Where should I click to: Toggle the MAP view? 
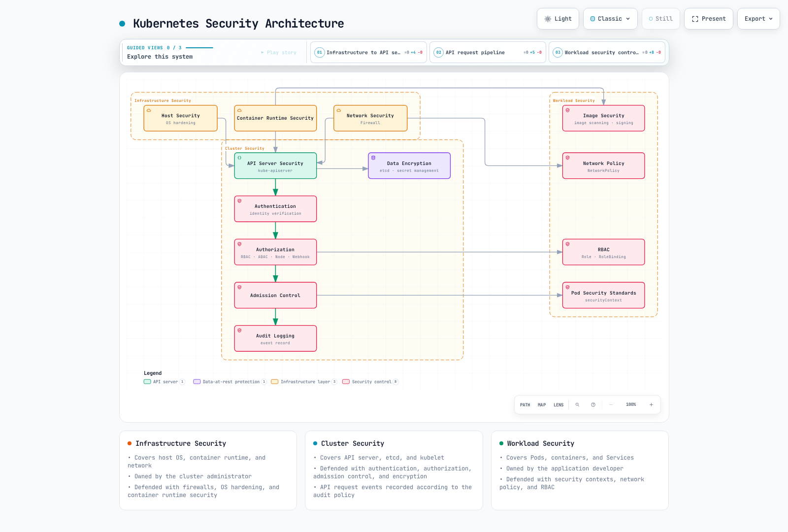tap(542, 405)
